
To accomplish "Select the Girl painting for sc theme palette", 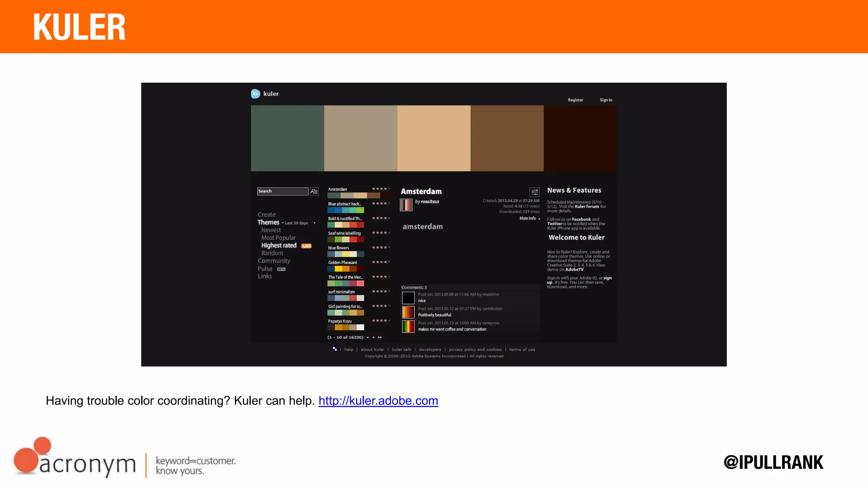I will click(346, 312).
